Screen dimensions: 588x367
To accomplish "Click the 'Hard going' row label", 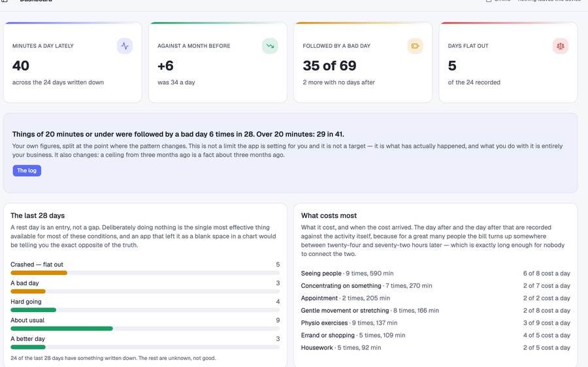I will pyautogui.click(x=26, y=302).
